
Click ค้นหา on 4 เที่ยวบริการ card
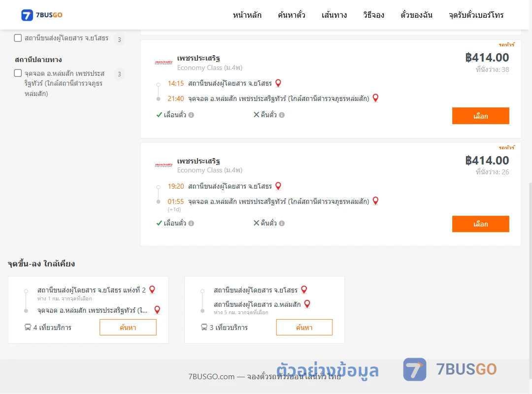[x=128, y=327]
